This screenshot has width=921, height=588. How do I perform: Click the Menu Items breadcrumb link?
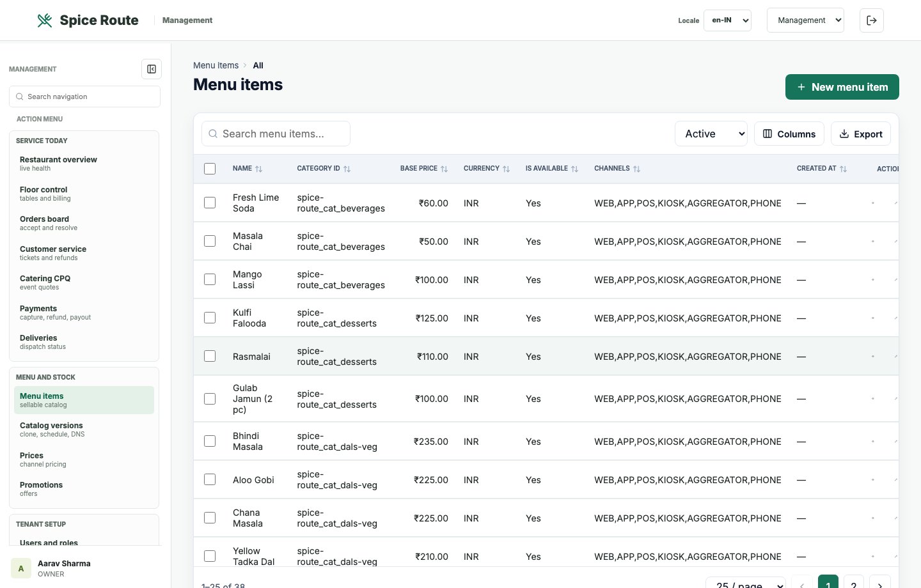(216, 65)
